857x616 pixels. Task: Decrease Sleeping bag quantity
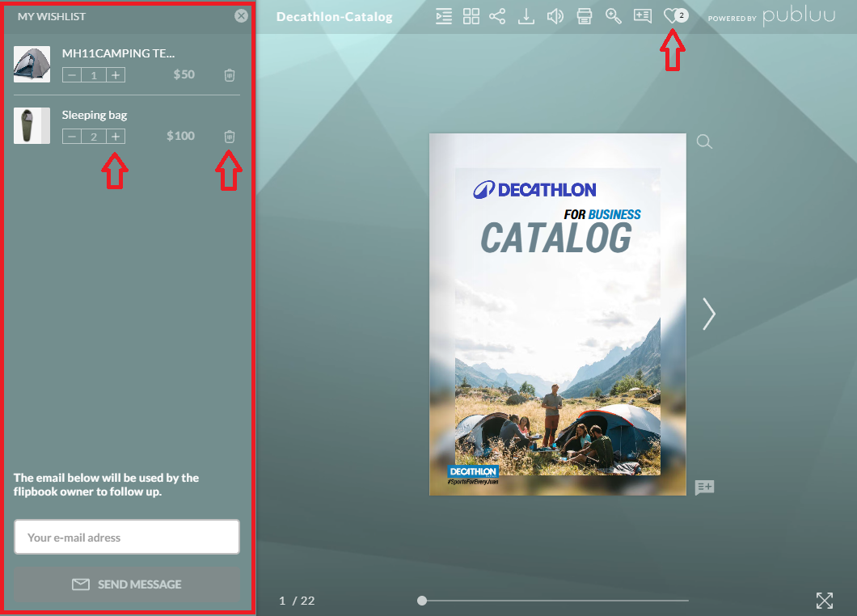click(72, 136)
